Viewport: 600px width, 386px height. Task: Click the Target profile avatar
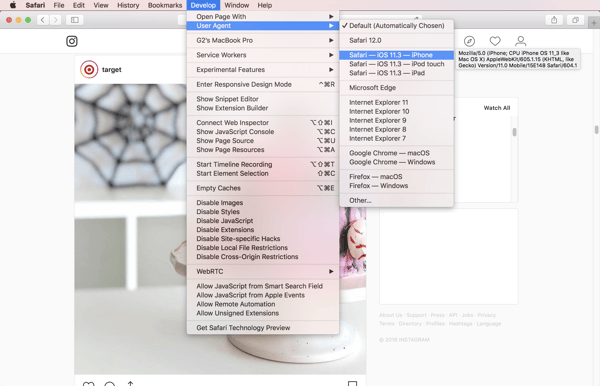click(x=89, y=70)
